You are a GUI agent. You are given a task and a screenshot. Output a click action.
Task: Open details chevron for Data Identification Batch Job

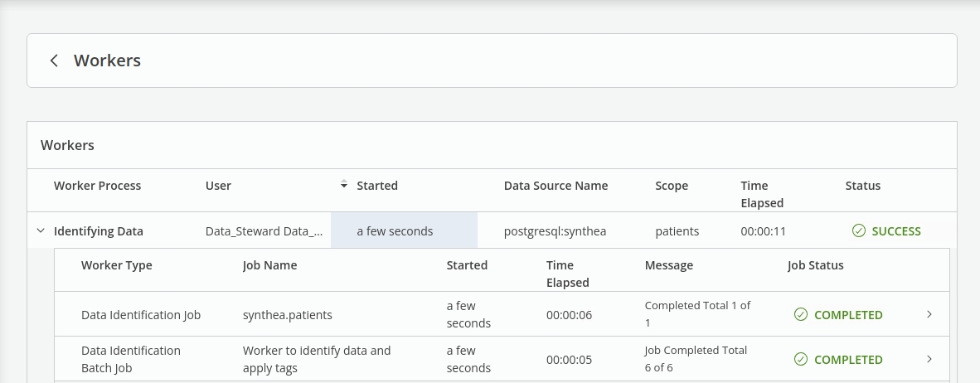929,360
